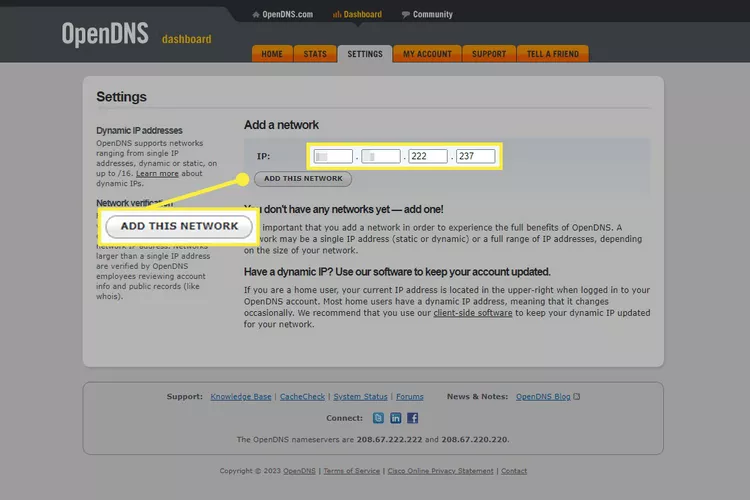Open LinkedIn connect icon
750x500 pixels.
point(396,418)
